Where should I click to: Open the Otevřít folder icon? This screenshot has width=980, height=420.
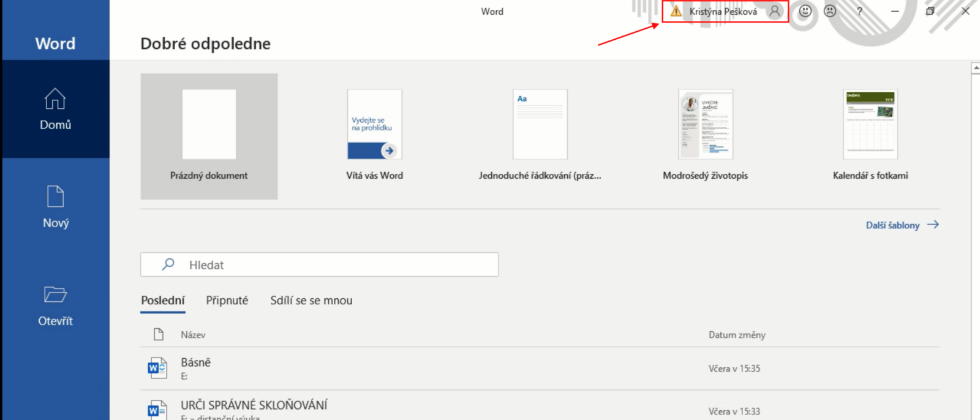(55, 294)
